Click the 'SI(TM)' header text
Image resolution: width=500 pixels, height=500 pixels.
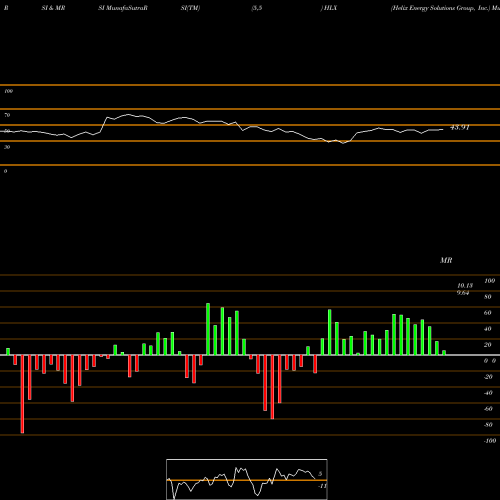190,8
